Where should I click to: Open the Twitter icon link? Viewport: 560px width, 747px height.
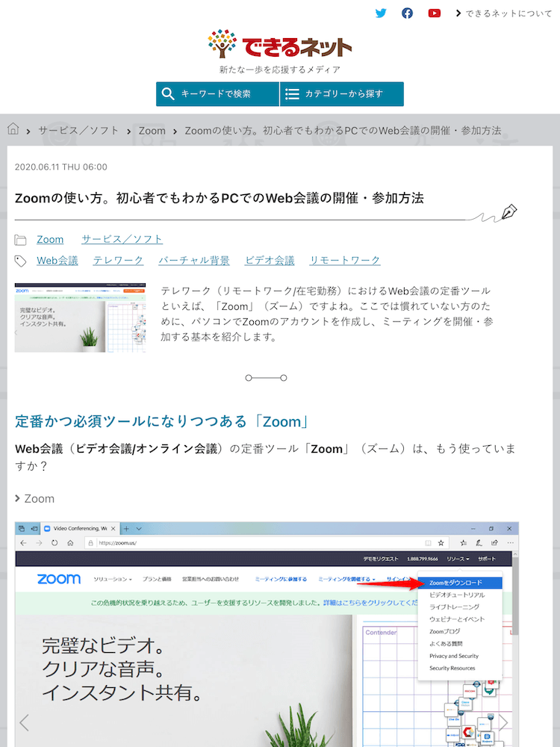[381, 13]
